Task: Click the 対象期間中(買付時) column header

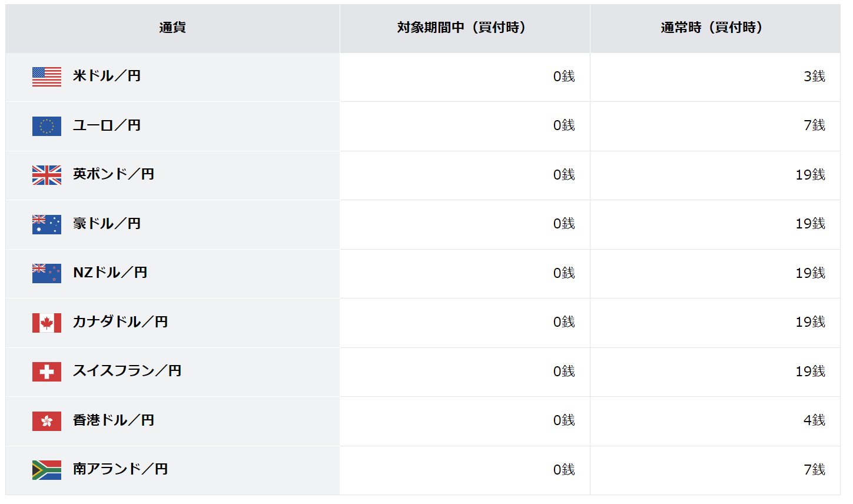Action: click(x=462, y=28)
